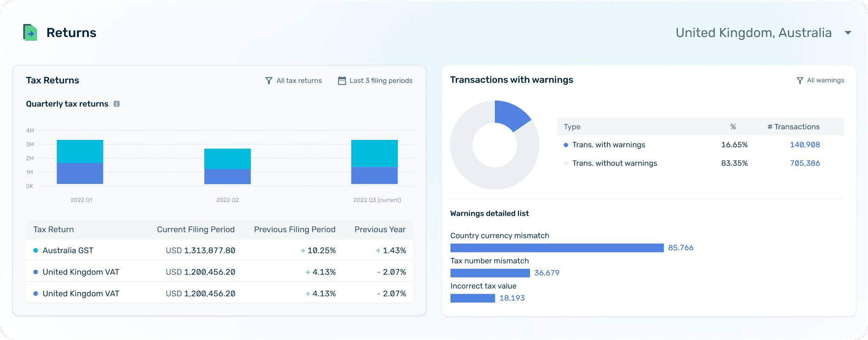Select the 2022 Q2 stacked bar
This screenshot has width=868, height=340.
(228, 166)
